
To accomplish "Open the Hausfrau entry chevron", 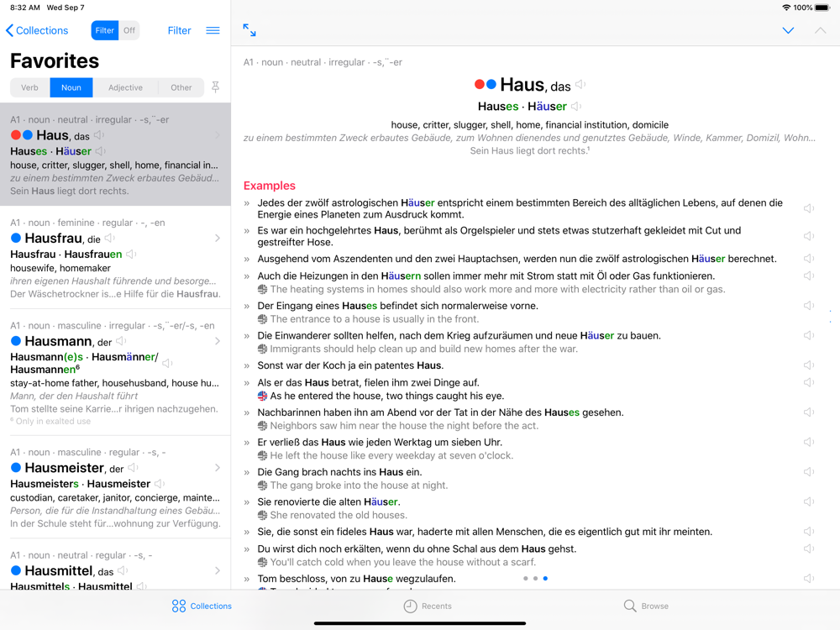I will tap(218, 238).
